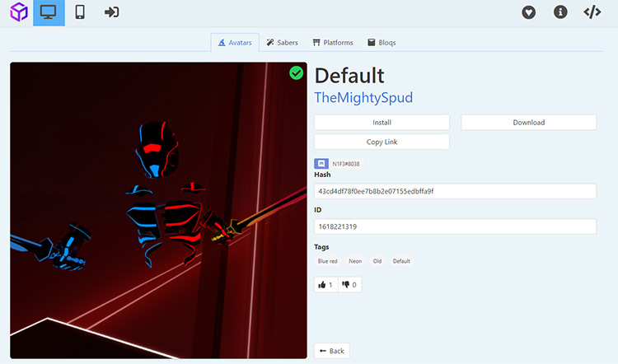
Task: Click the Discord icon beside N1F3#8038
Action: pyautogui.click(x=321, y=164)
